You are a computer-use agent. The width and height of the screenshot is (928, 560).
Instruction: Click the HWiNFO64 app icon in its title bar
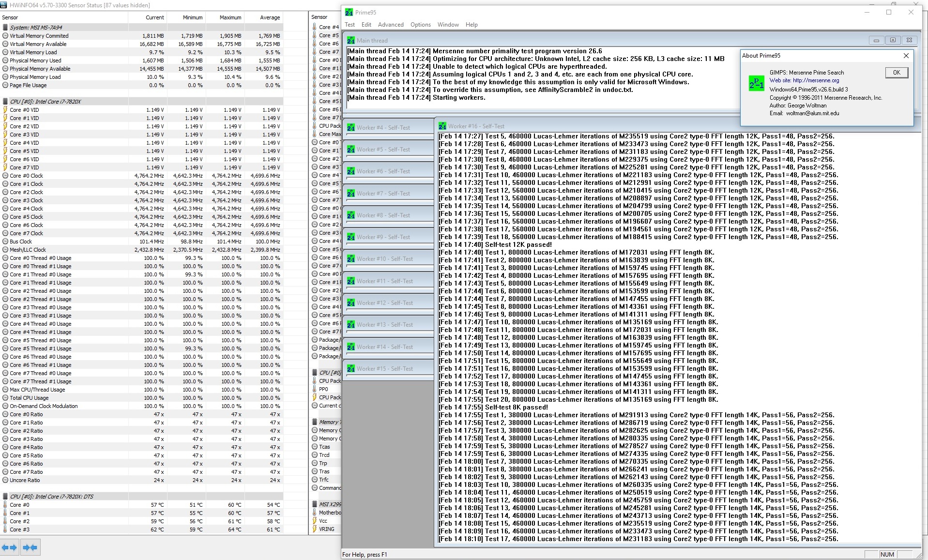click(4, 5)
